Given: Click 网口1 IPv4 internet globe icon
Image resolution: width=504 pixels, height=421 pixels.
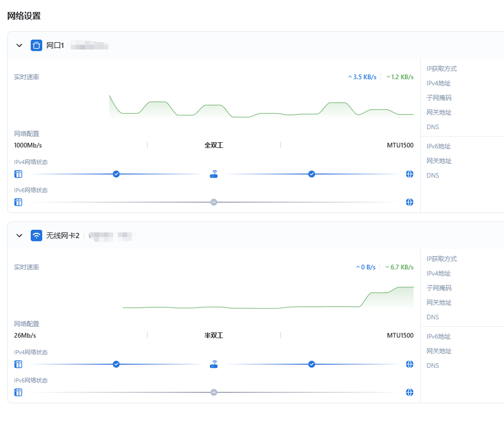Looking at the screenshot, I should [410, 174].
